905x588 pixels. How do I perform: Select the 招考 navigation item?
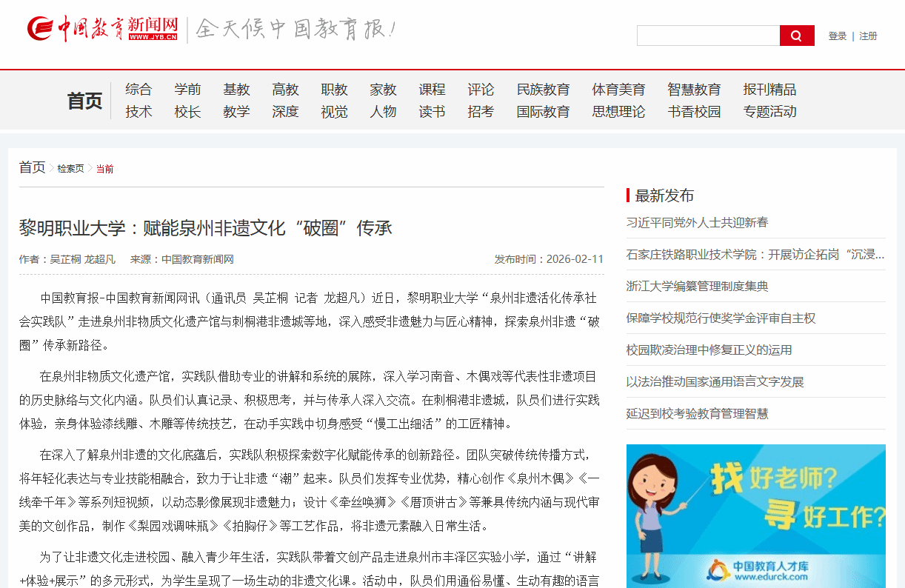[x=480, y=112]
